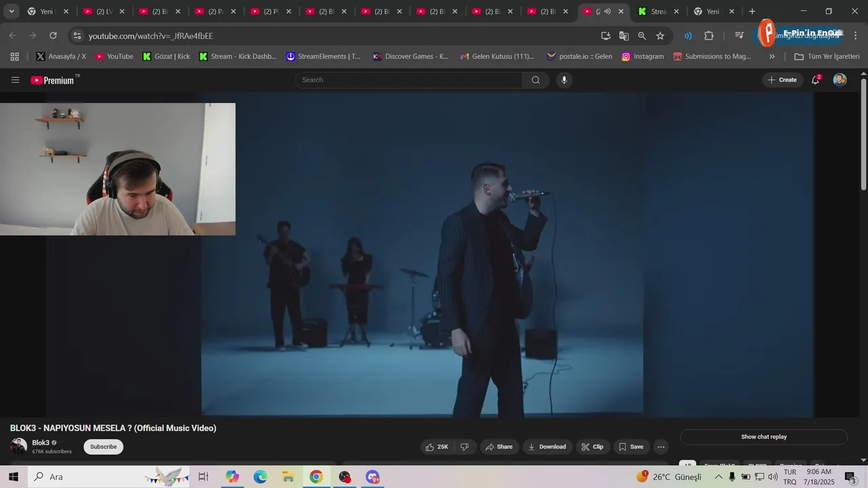Create a Clip of the video
Image resolution: width=868 pixels, height=488 pixels.
click(x=592, y=447)
